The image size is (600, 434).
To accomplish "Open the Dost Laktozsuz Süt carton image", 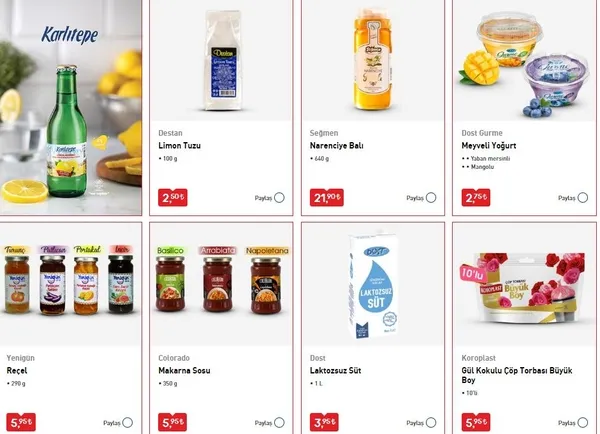I will 373,284.
